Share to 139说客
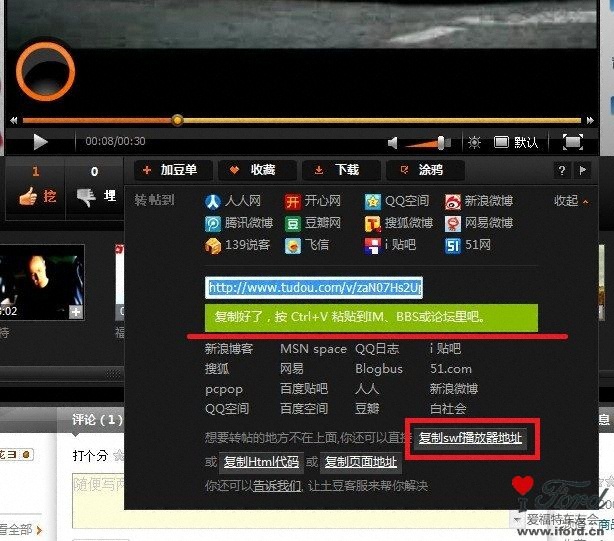The image size is (614, 541). 237,245
